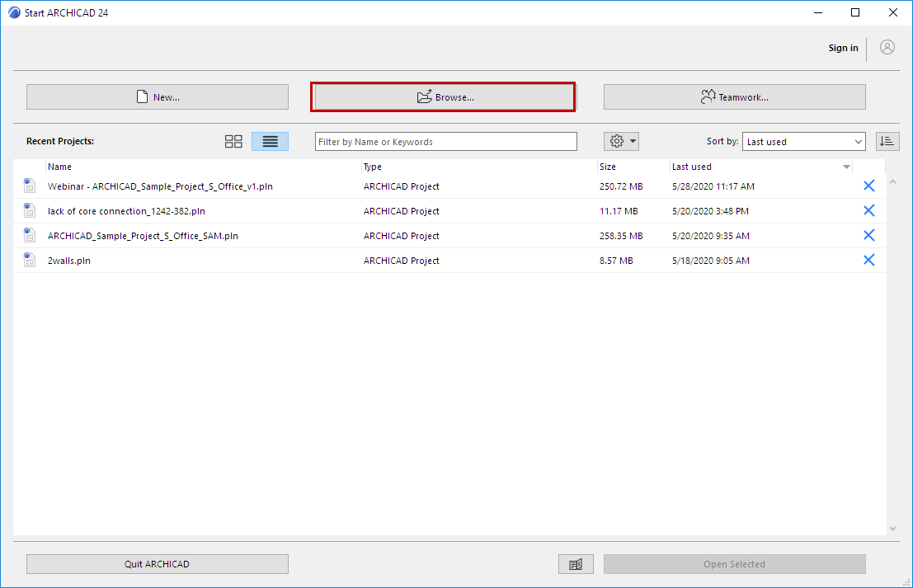Focus the Filter by Name or Keywords field

446,142
